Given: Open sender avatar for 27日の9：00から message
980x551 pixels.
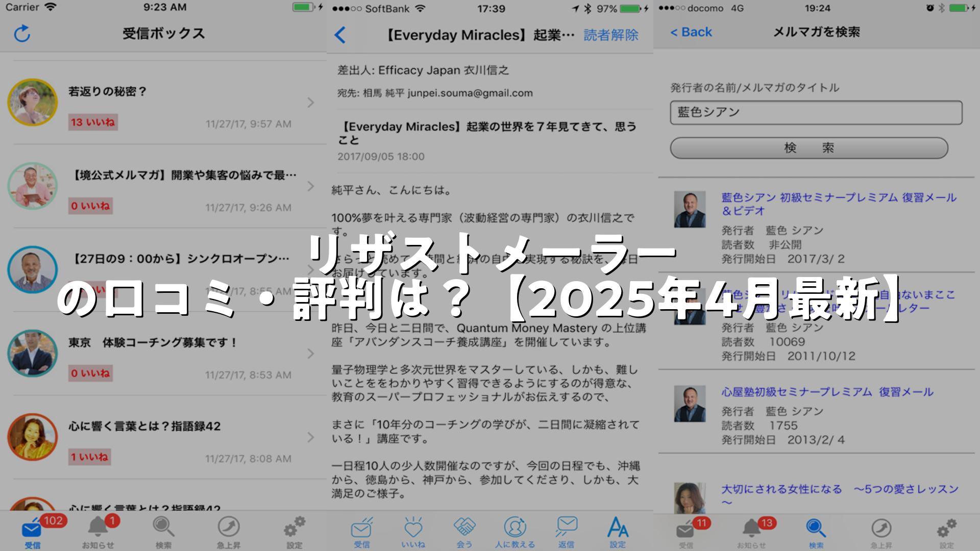Looking at the screenshot, I should (x=33, y=269).
